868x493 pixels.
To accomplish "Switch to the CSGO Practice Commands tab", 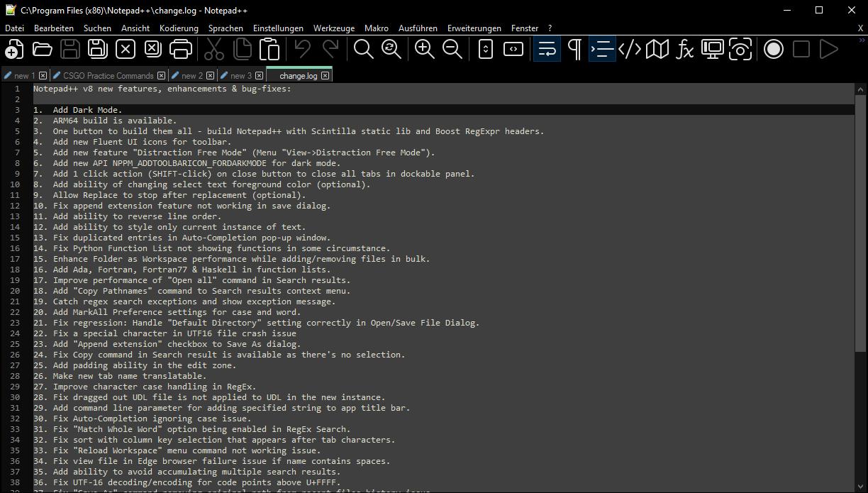I will click(x=108, y=75).
